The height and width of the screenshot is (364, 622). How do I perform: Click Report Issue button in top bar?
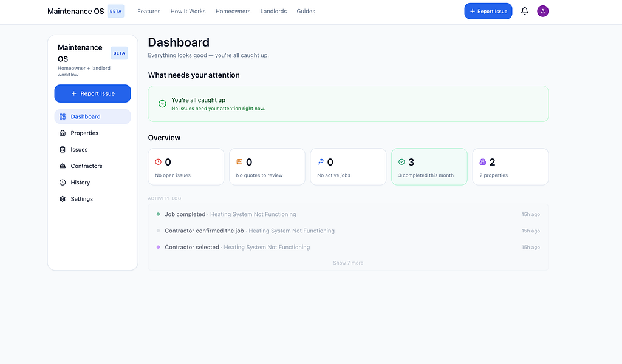[x=488, y=11]
